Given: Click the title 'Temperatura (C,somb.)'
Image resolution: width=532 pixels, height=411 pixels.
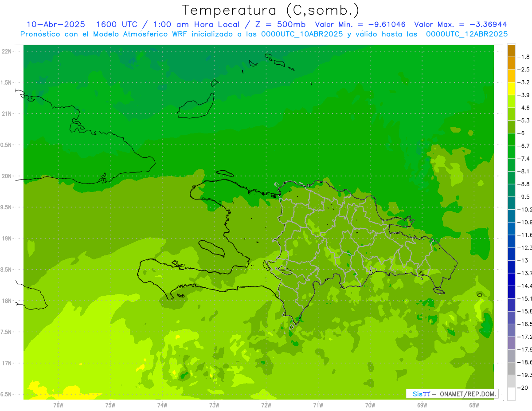Looking at the screenshot, I should (x=271, y=10).
